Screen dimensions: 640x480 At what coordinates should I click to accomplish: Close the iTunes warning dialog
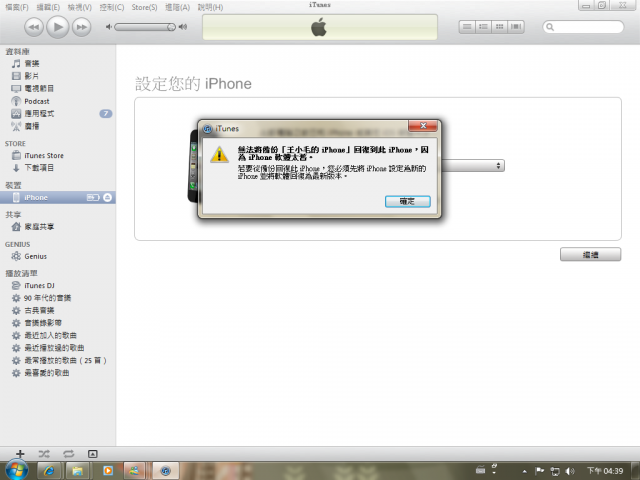click(x=423, y=126)
